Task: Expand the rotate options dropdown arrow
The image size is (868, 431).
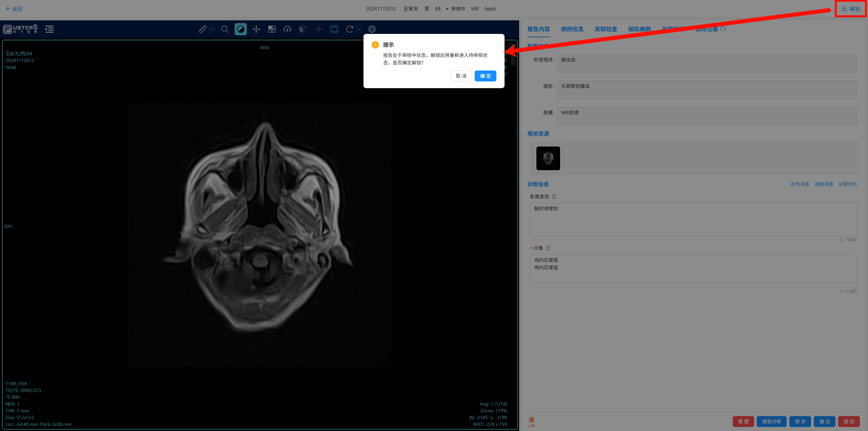Action: (360, 29)
